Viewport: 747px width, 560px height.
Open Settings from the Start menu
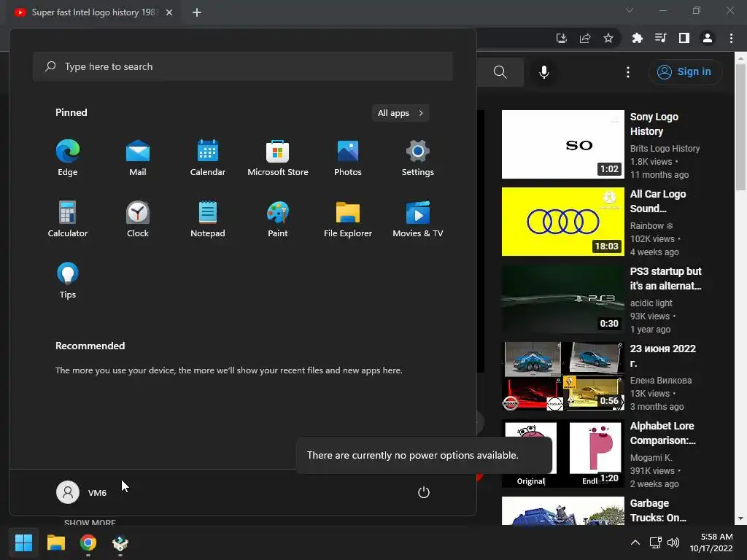point(418,158)
